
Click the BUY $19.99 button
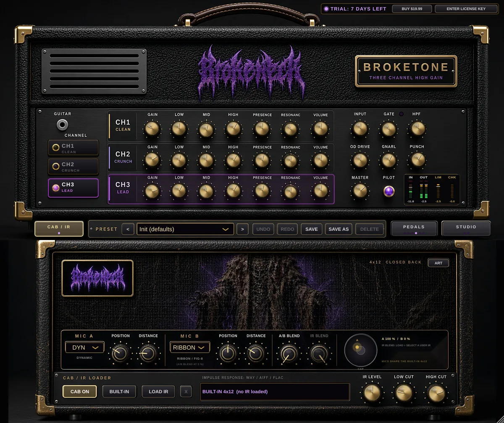pyautogui.click(x=412, y=9)
